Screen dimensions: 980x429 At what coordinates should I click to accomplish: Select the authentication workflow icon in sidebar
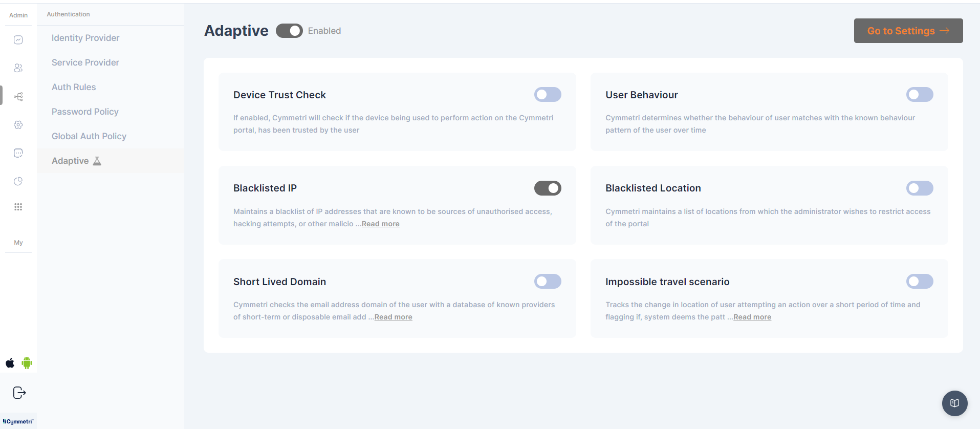pos(18,97)
